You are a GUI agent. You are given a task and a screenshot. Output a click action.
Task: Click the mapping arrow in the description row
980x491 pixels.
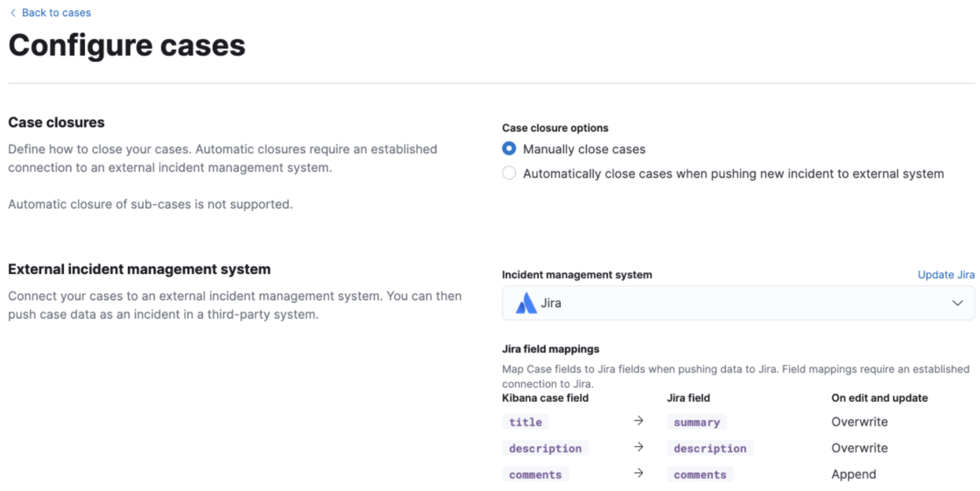638,447
